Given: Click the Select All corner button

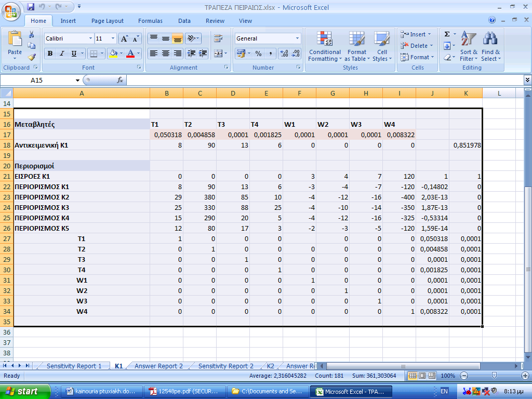Looking at the screenshot, I should tap(7, 93).
